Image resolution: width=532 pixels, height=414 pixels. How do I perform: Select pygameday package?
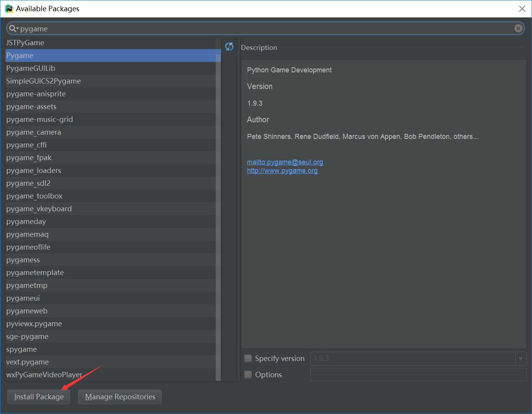[111, 221]
